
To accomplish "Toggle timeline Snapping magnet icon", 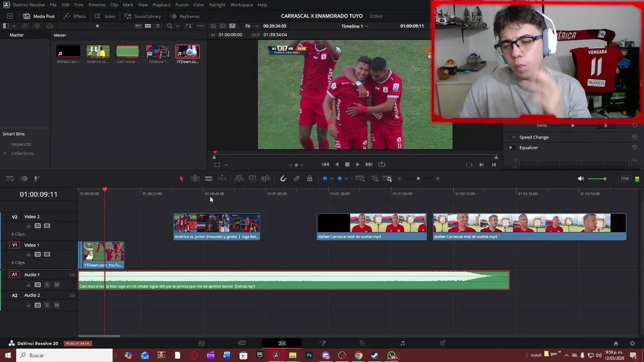I will [x=283, y=178].
